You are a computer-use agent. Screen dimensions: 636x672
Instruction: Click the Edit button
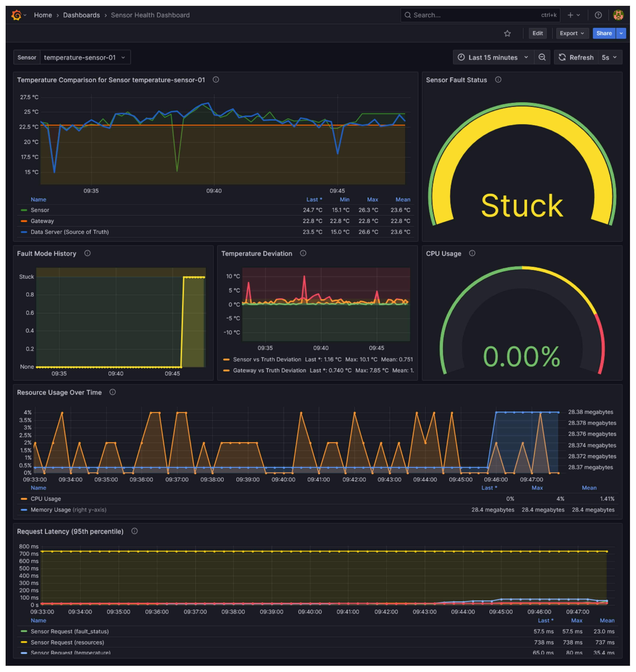pyautogui.click(x=537, y=33)
